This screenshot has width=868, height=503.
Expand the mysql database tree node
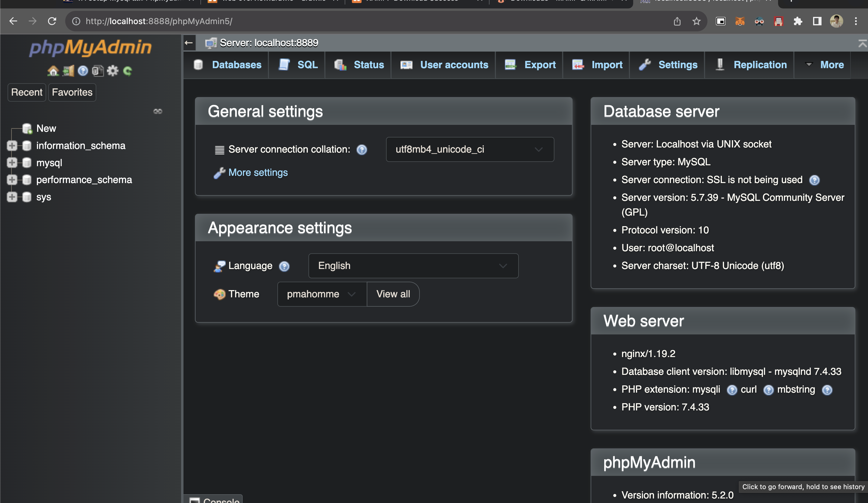click(12, 163)
